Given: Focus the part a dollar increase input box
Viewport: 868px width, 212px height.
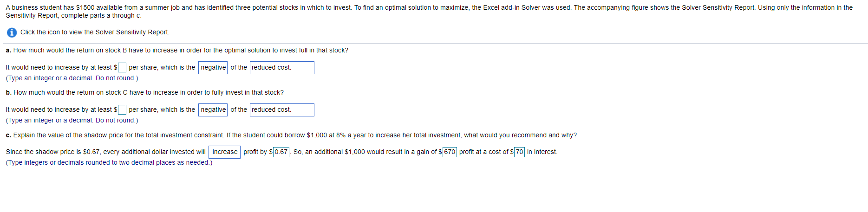Looking at the screenshot, I should click(x=122, y=68).
